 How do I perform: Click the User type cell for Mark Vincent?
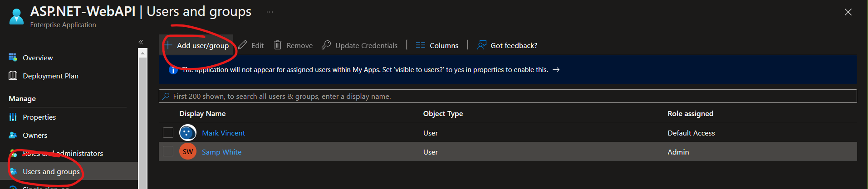(430, 133)
